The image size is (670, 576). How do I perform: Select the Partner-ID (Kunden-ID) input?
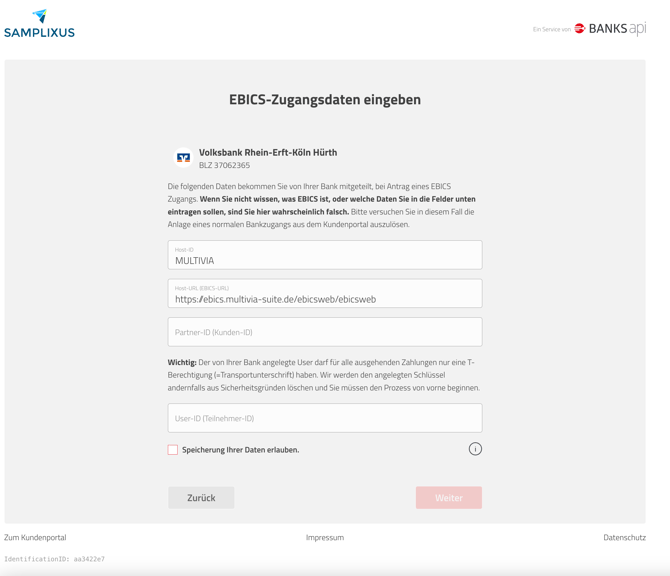pos(324,332)
